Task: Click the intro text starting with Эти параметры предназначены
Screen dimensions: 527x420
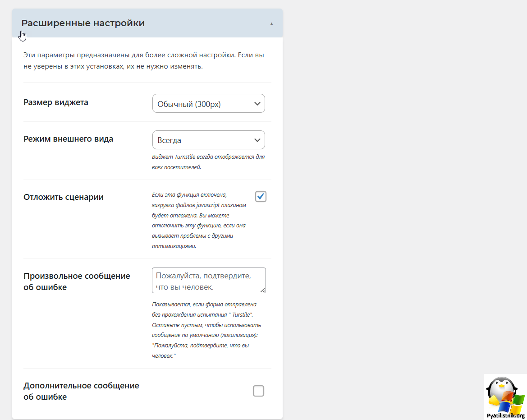Action: (144, 60)
